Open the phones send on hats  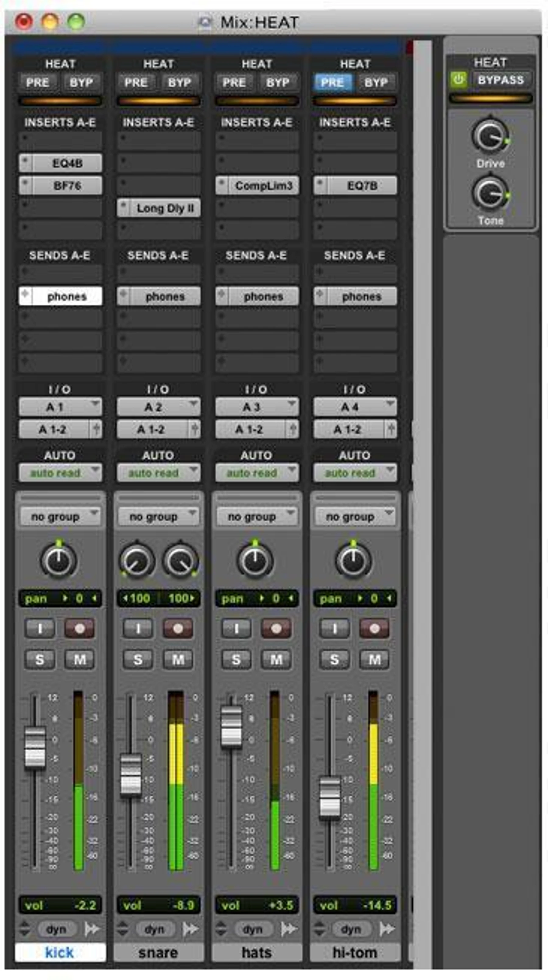coord(257,296)
